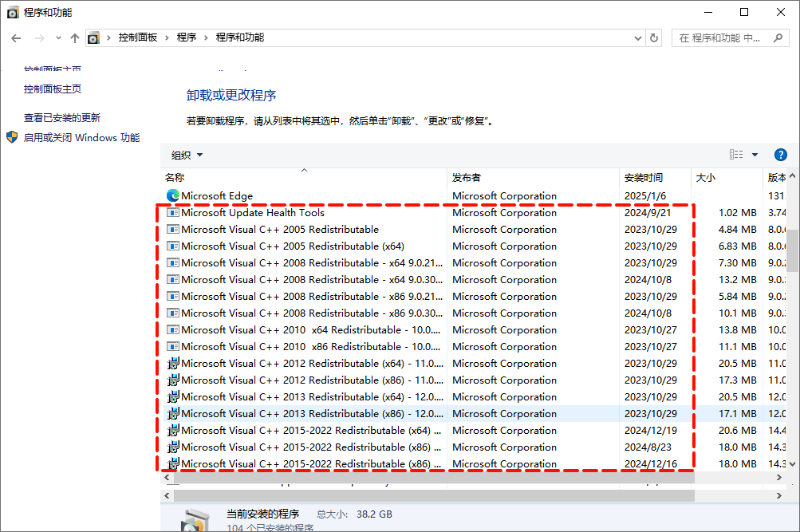Click Visual C++ 2013 (x64) installer icon
This screenshot has width=800, height=532.
tap(173, 396)
